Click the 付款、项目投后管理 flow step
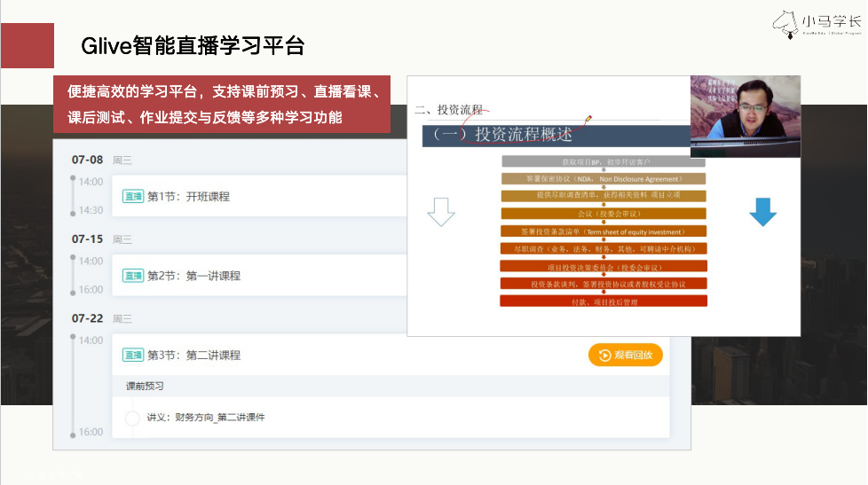 604,301
